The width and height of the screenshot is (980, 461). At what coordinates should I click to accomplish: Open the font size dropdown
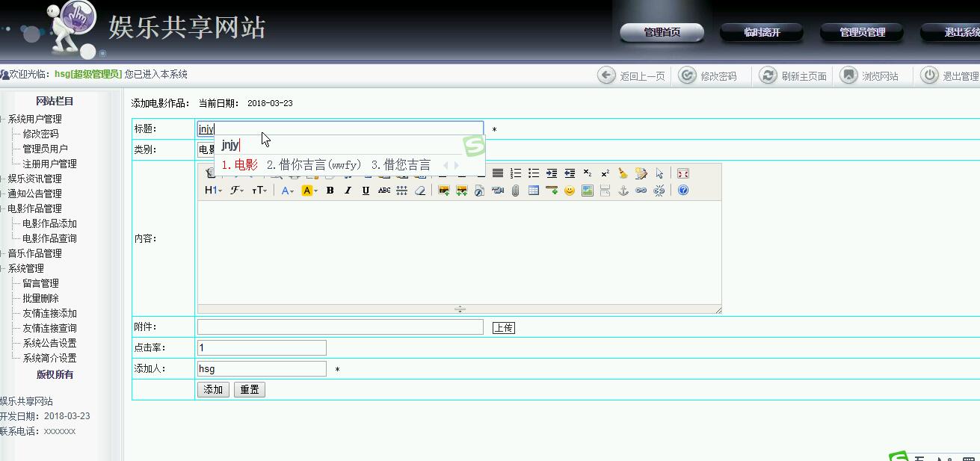(259, 191)
